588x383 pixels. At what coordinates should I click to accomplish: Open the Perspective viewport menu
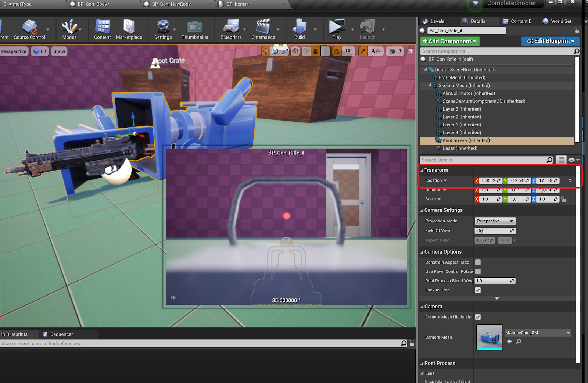tap(14, 51)
